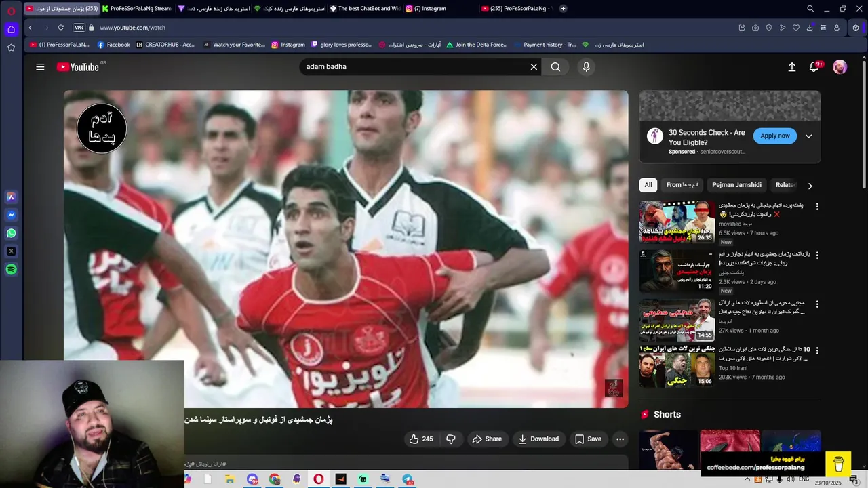Open the browser downloads icon
Viewport: 868px width, 488px height.
810,28
